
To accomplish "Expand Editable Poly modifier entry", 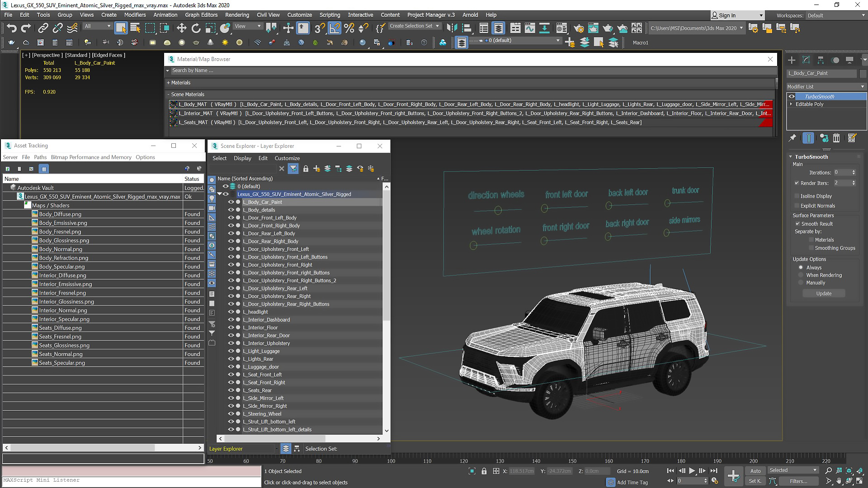I will coord(791,104).
